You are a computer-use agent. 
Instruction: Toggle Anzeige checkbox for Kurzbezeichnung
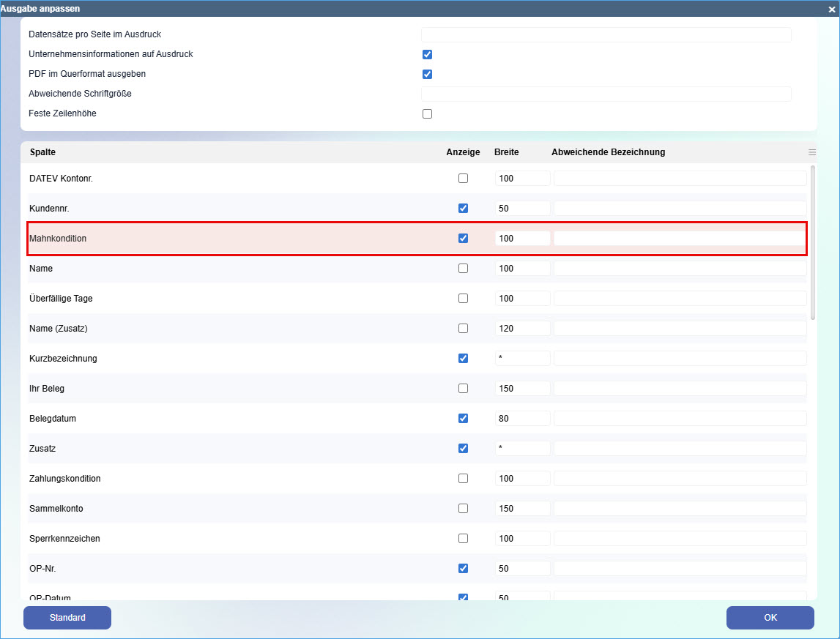click(463, 358)
